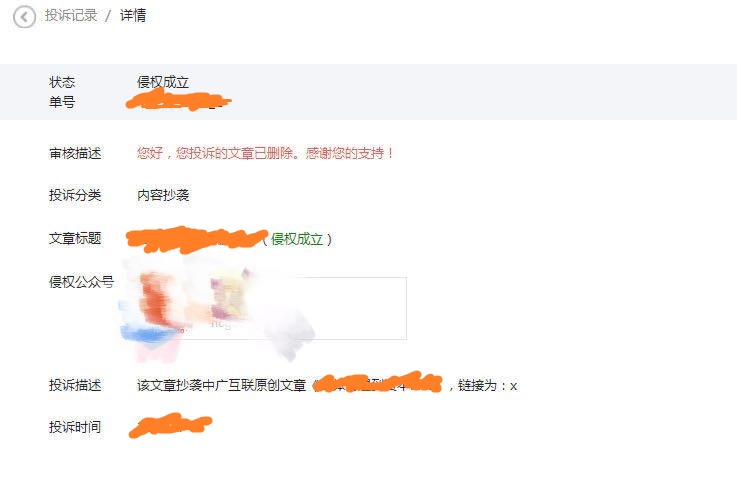737x482 pixels.
Task: Select the 详情 breadcrumb item
Action: point(133,16)
